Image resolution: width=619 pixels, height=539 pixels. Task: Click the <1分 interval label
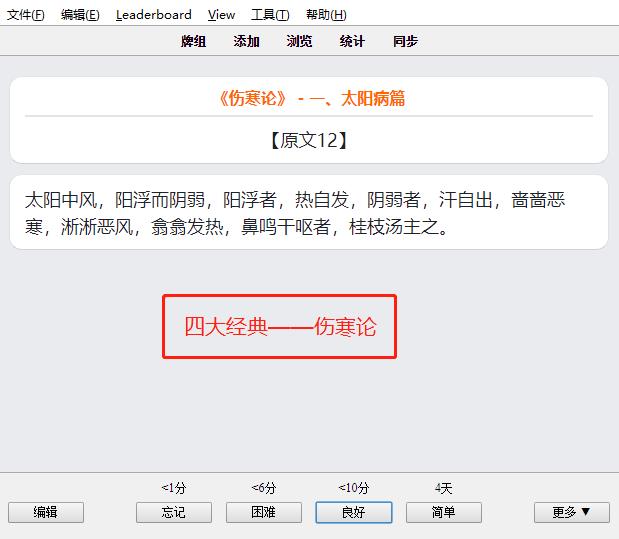click(174, 488)
